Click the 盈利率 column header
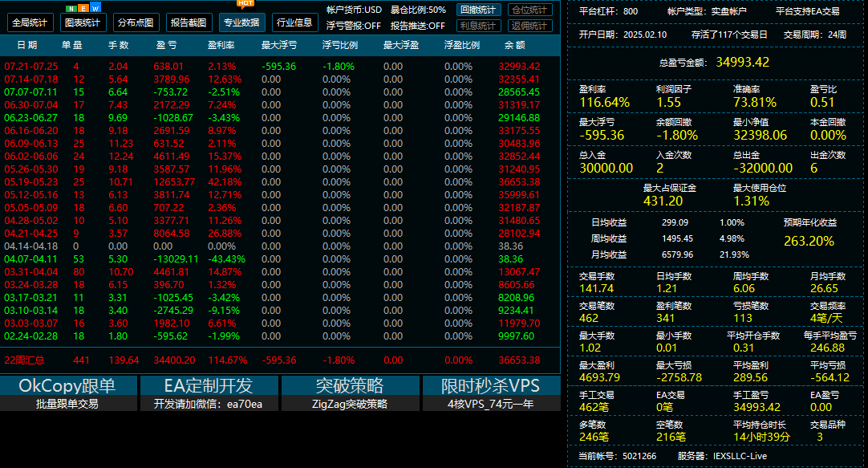This screenshot has height=468, width=868. (221, 46)
